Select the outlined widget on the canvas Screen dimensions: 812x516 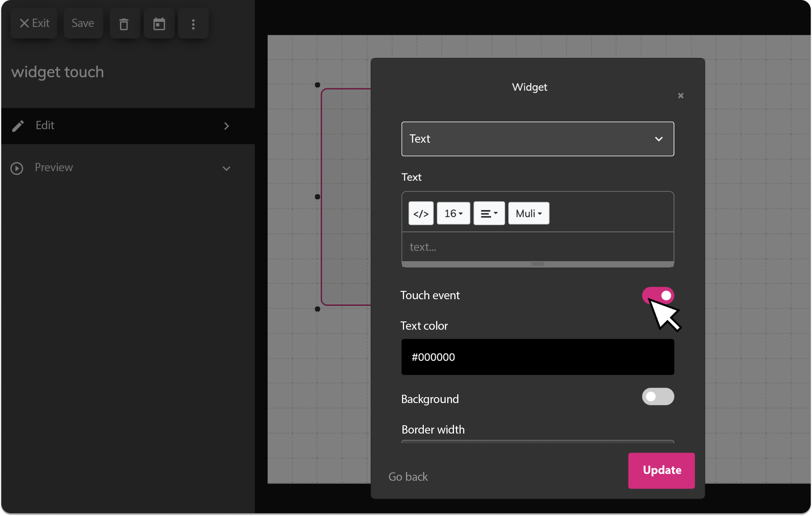coord(346,197)
